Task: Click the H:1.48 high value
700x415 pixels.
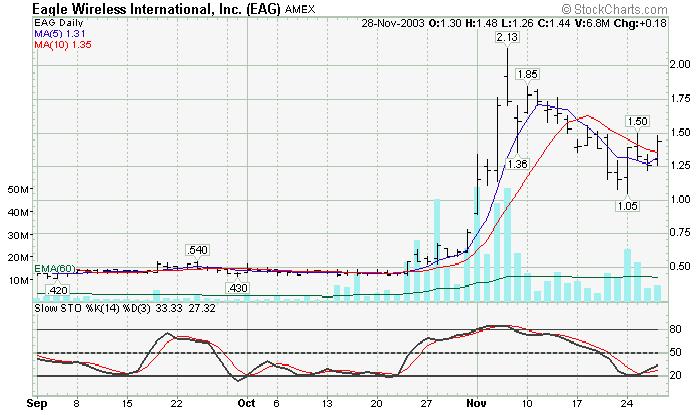Action: (x=480, y=23)
